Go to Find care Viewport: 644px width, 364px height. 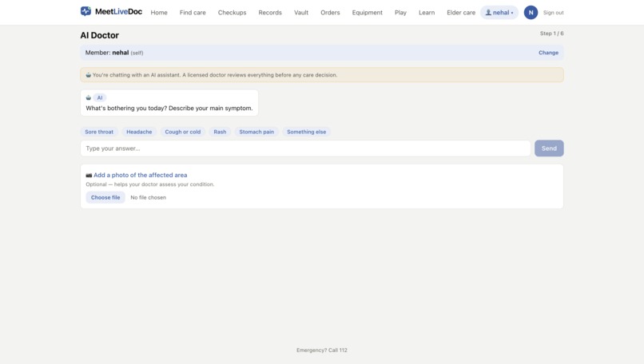click(193, 13)
